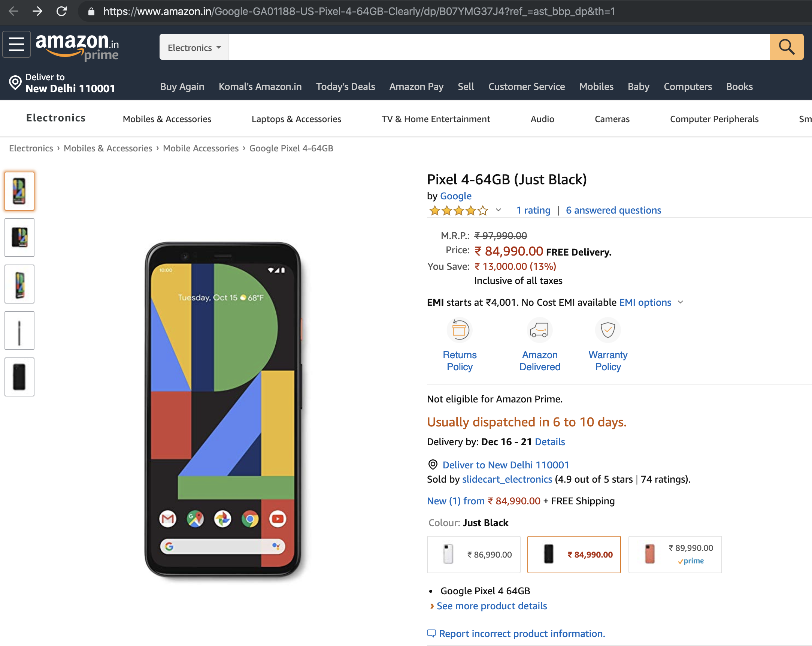
Task: Select the white colour variant at ₹86,990.00
Action: (x=473, y=554)
